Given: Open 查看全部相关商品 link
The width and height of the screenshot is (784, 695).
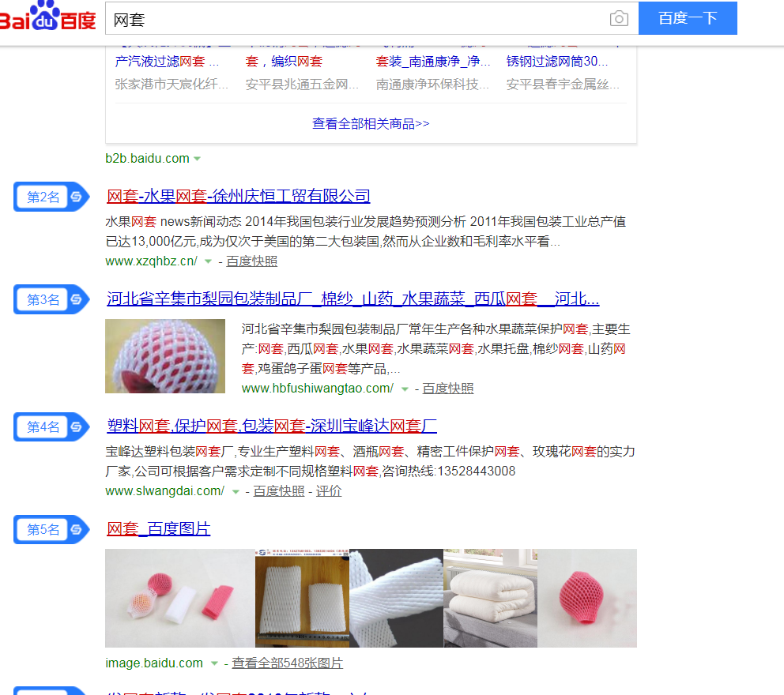Looking at the screenshot, I should (371, 123).
